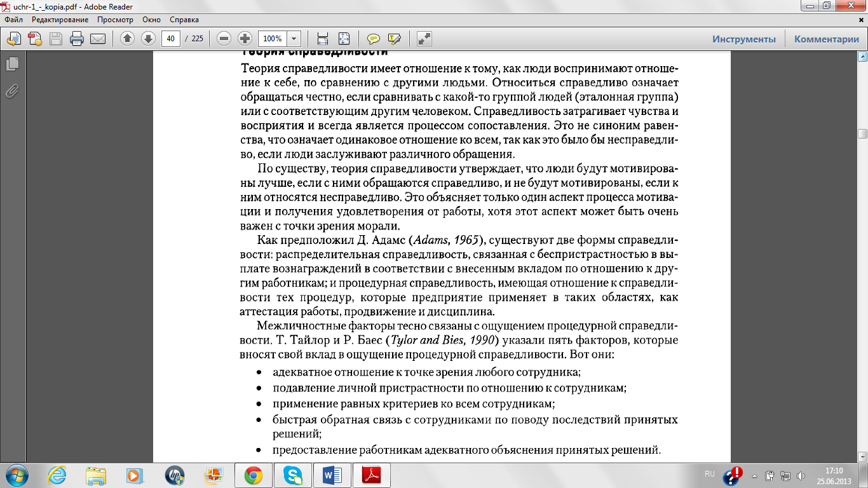Go to the next page with the down arrow
868x488 pixels.
(x=148, y=39)
